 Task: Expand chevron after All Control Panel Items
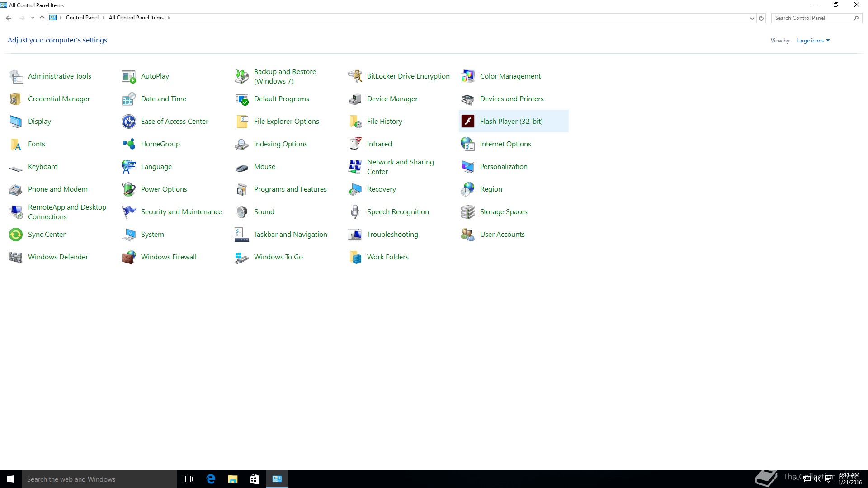169,18
